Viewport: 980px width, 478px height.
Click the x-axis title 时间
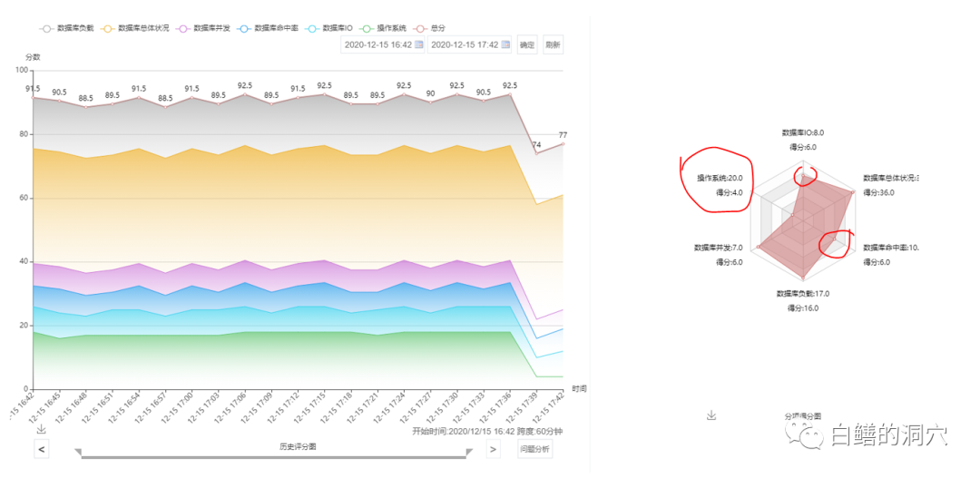(x=579, y=388)
